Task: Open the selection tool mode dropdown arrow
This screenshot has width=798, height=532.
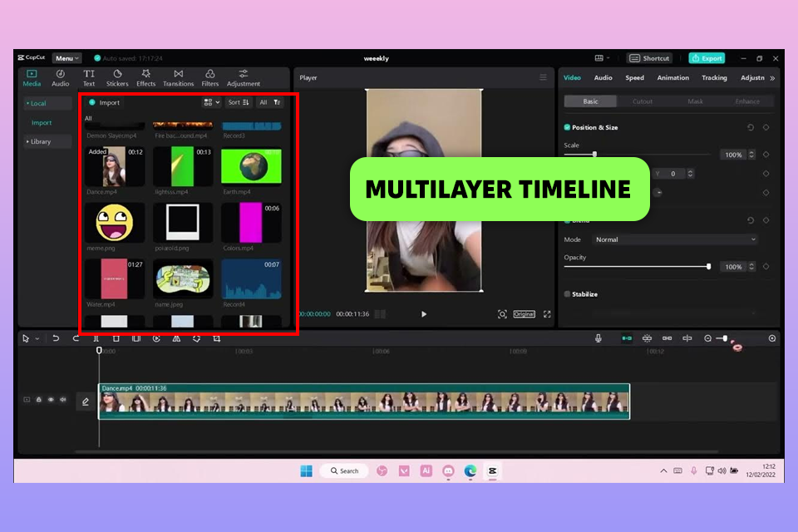Action: [x=37, y=338]
